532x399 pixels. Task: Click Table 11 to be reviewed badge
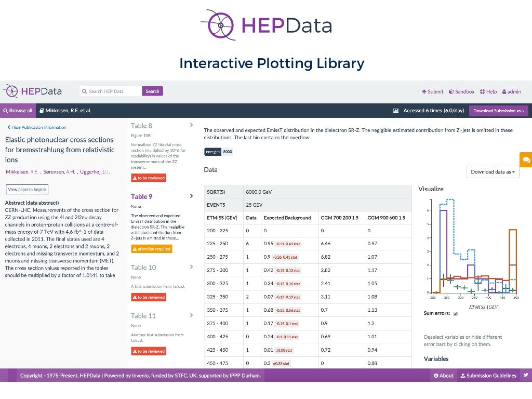(149, 351)
